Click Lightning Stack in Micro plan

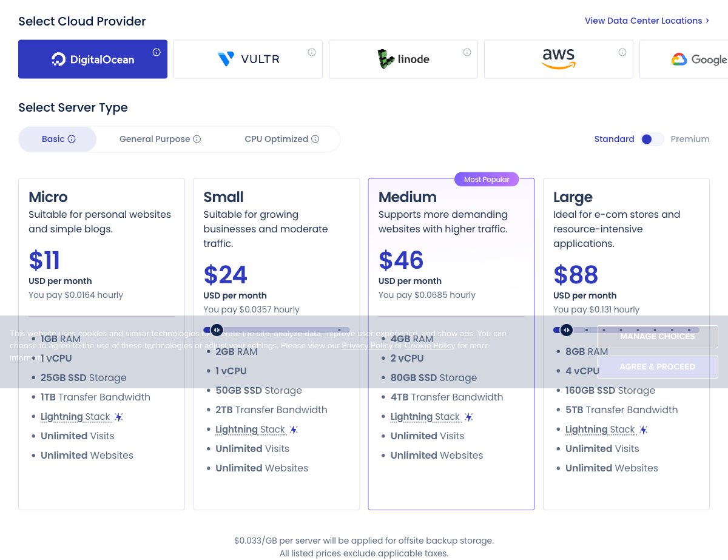75,417
